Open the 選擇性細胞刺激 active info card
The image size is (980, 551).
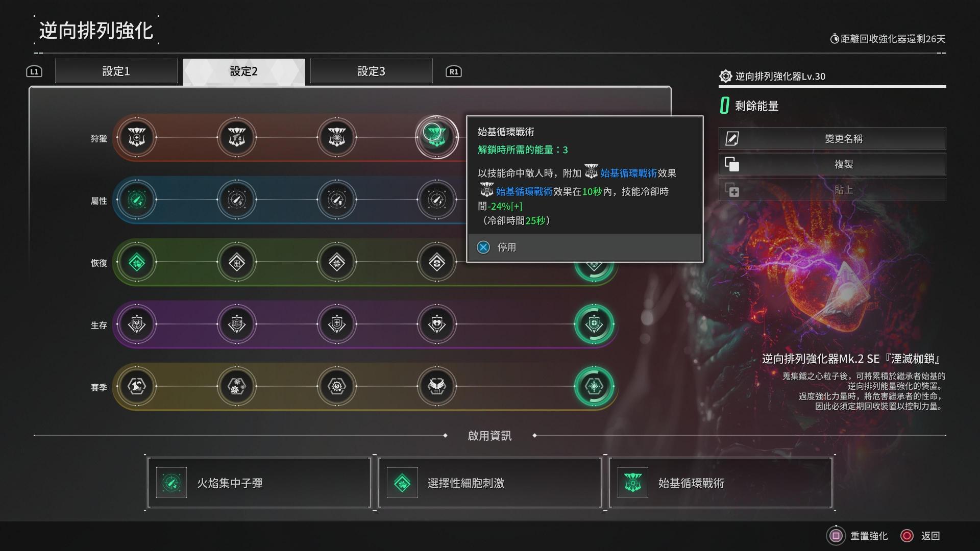pyautogui.click(x=490, y=483)
